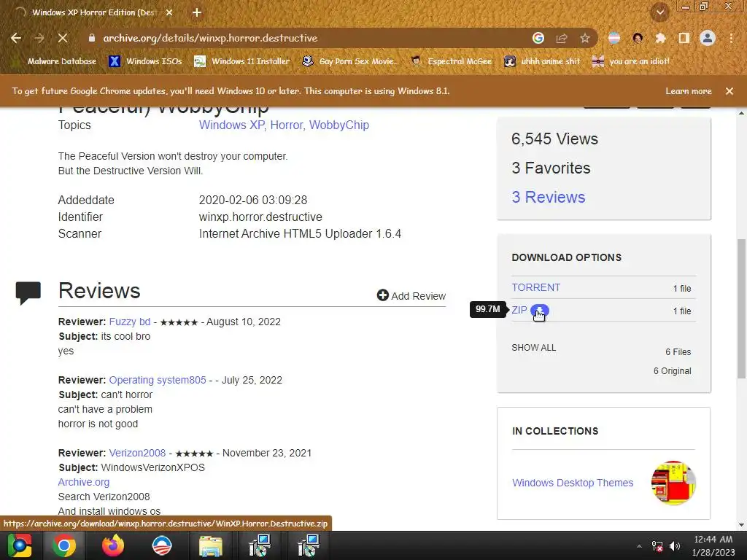
Task: Expand tab search dropdown arrow
Action: 659,12
